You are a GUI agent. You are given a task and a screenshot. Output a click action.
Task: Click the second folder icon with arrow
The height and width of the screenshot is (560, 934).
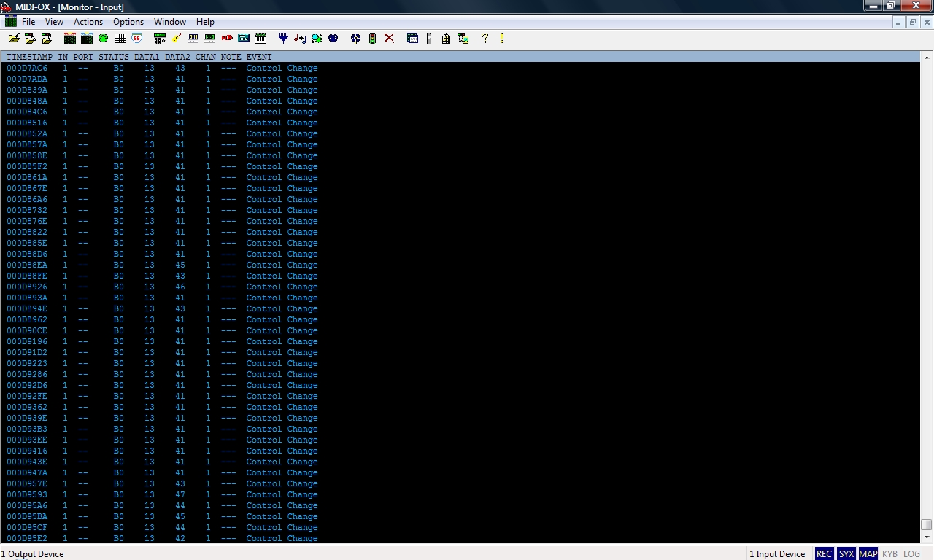click(30, 38)
